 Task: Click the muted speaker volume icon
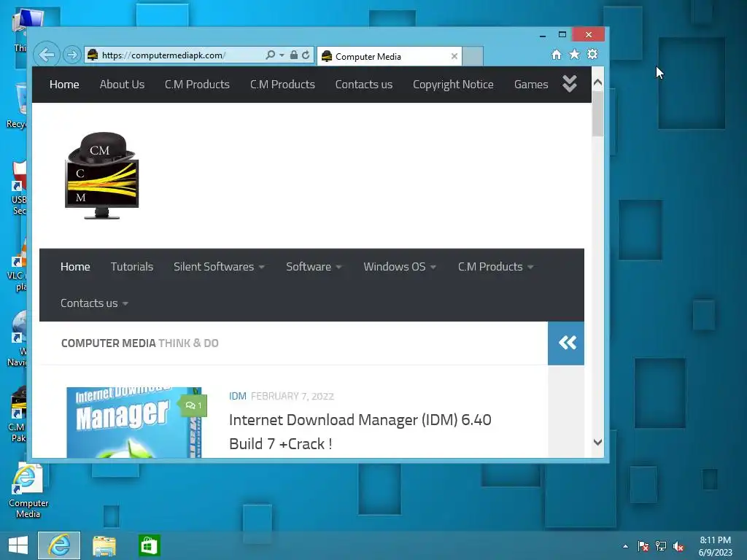678,546
